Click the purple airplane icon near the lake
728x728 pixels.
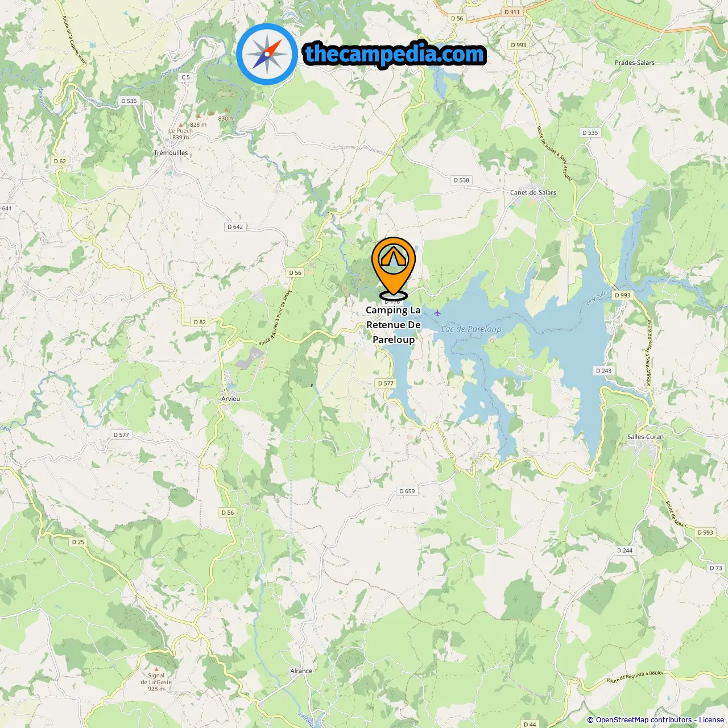point(437,313)
